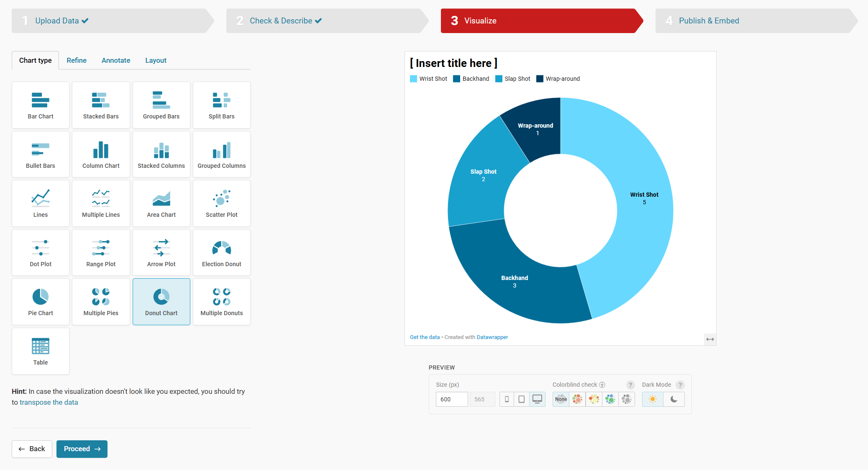Viewport: 868px width, 470px height.
Task: Click the Proceed button
Action: (82, 449)
